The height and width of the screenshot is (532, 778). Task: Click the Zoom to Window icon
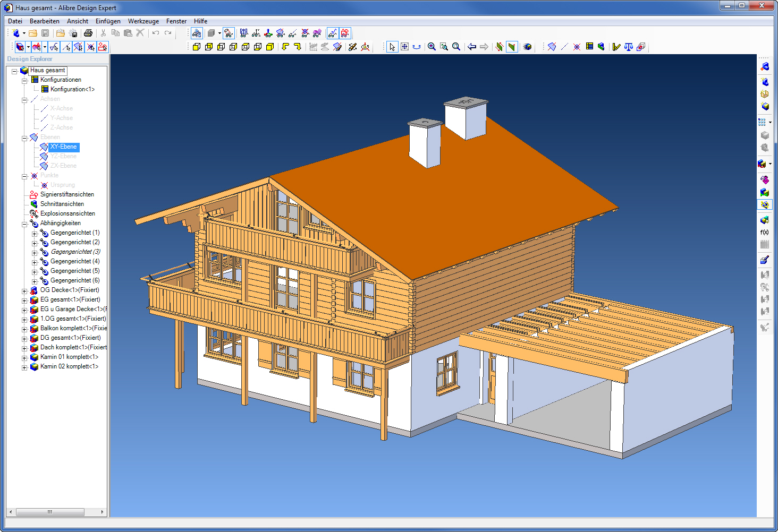[x=444, y=47]
